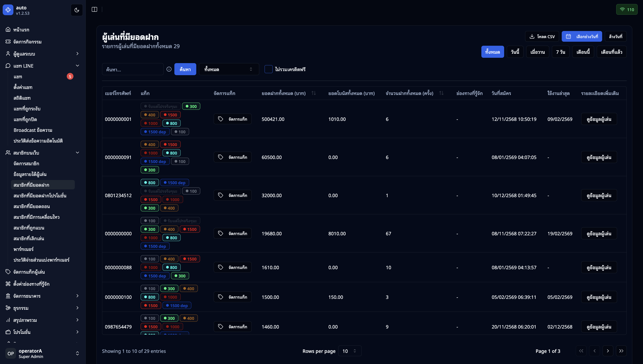Toggle dark mode moon icon

(x=77, y=10)
